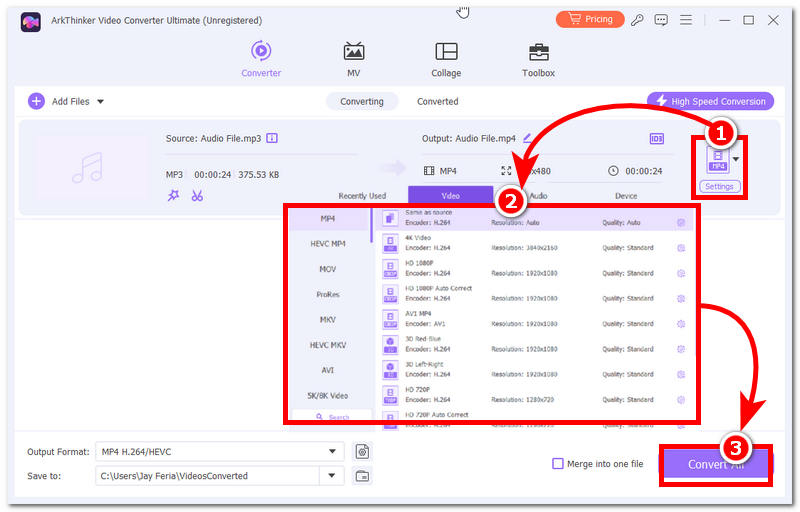This screenshot has width=800, height=512.
Task: Choose HD 1080P Auto Correct preset
Action: pos(534,294)
